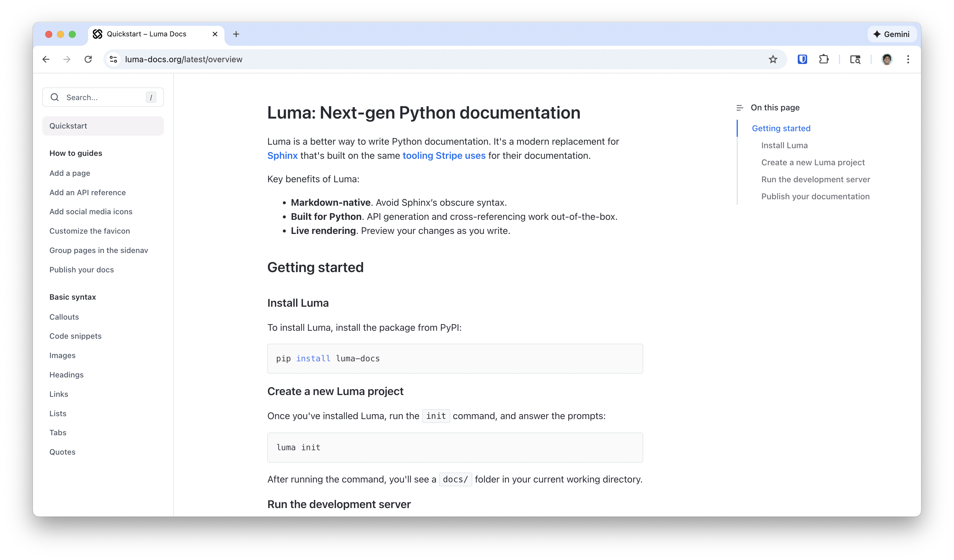Screen dimensions: 954x560
Task: Click the On this page list icon
Action: [x=739, y=108]
